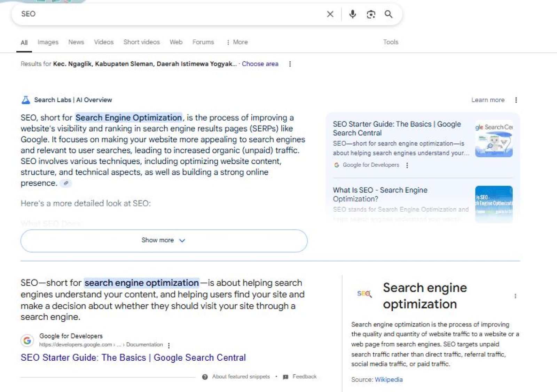The height and width of the screenshot is (392, 557).
Task: Open the Wikipedia source link
Action: (x=389, y=379)
